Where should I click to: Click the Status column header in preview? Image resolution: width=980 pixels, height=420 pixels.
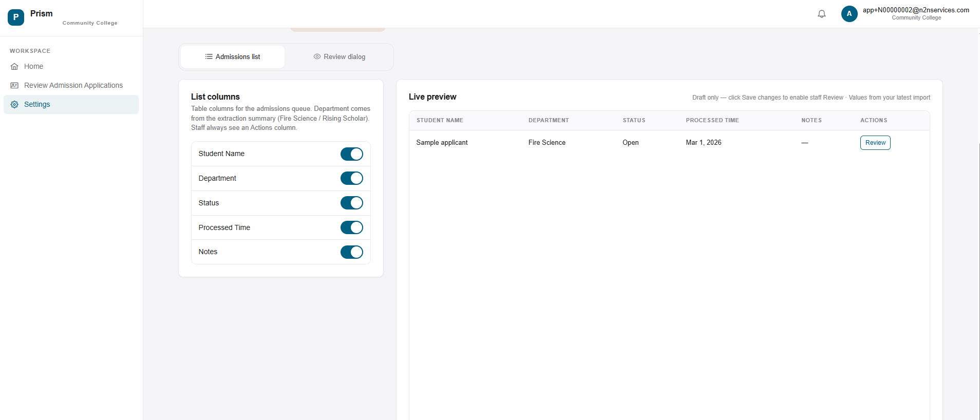(x=634, y=120)
